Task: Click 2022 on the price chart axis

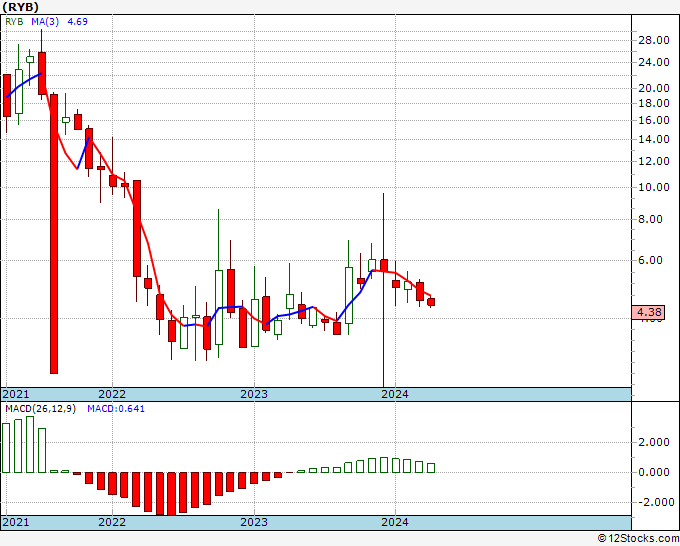Action: (112, 394)
